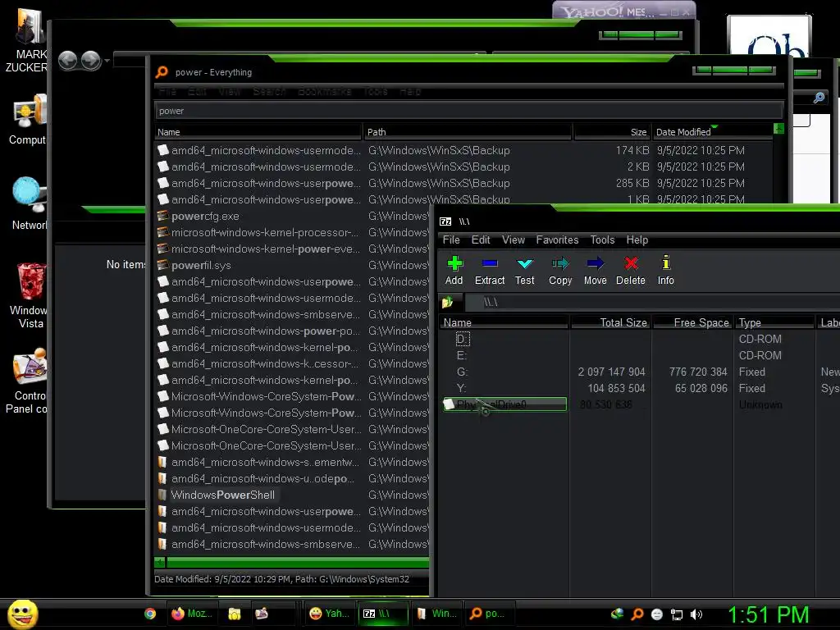Click the smiley Start button
The height and width of the screenshot is (630, 840).
tap(22, 614)
